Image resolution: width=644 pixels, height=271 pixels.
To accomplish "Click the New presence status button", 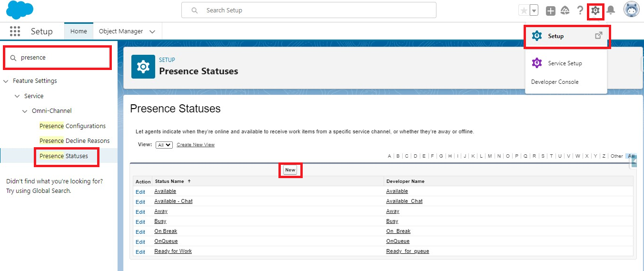I will 290,170.
